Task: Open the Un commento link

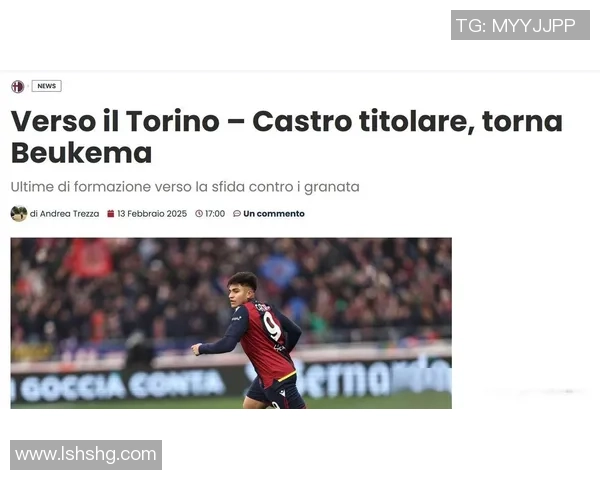Action: (274, 214)
